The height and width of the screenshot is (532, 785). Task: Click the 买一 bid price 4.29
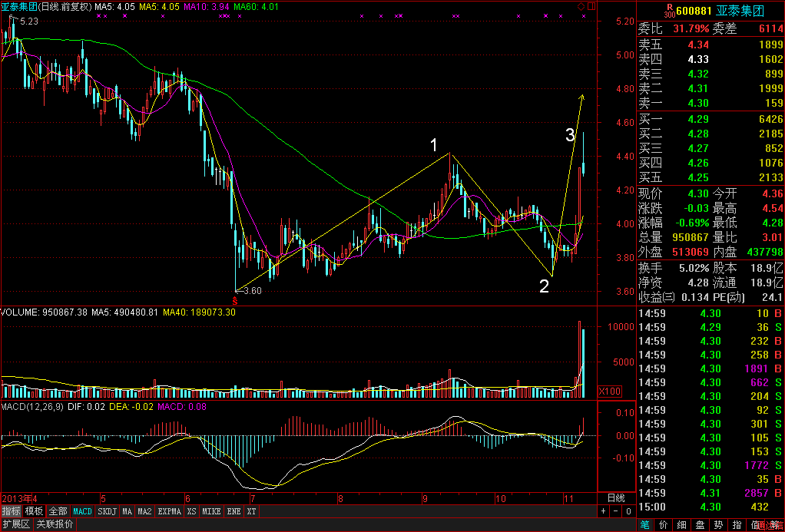coord(698,119)
